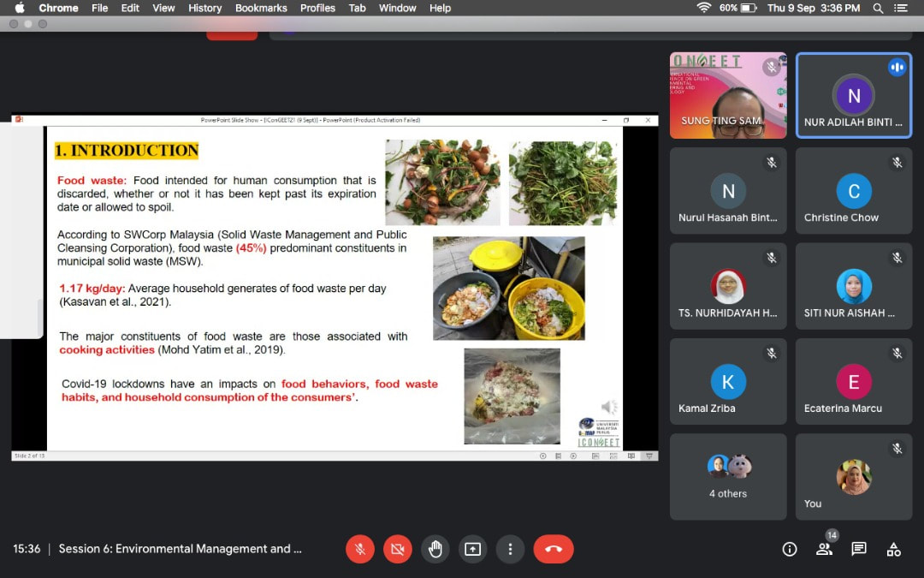Click the audio speaker icon on the slide
This screenshot has width=924, height=578.
click(x=608, y=408)
